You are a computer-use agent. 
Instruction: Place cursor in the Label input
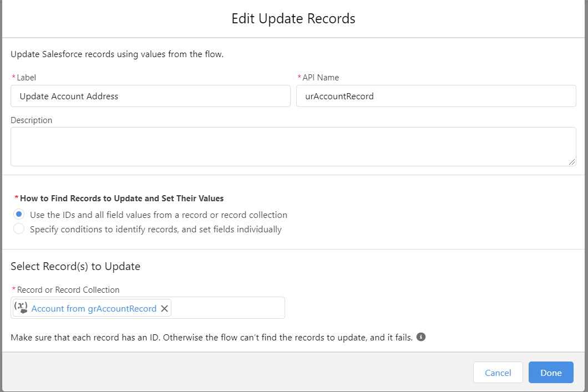point(150,96)
